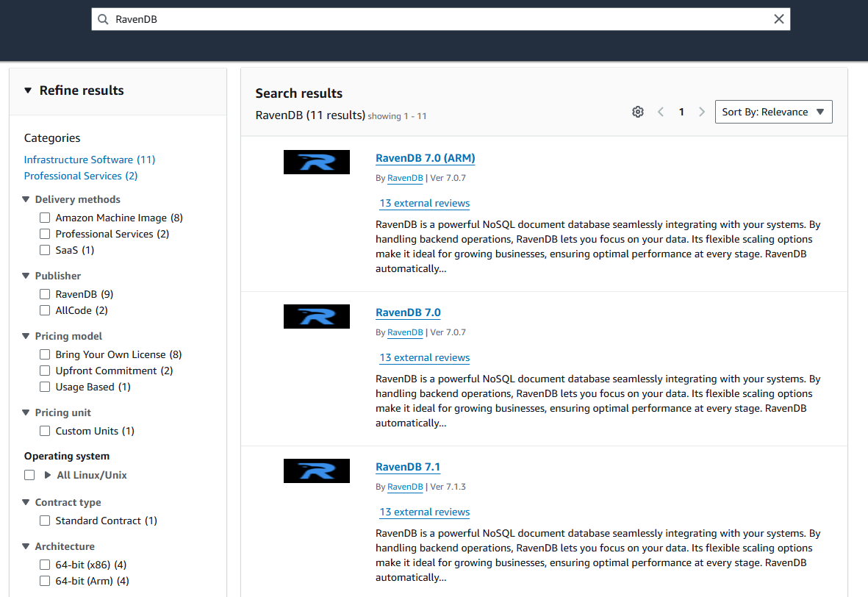The width and height of the screenshot is (868, 597).
Task: Check Amazon Machine Image delivery filter
Action: point(45,218)
